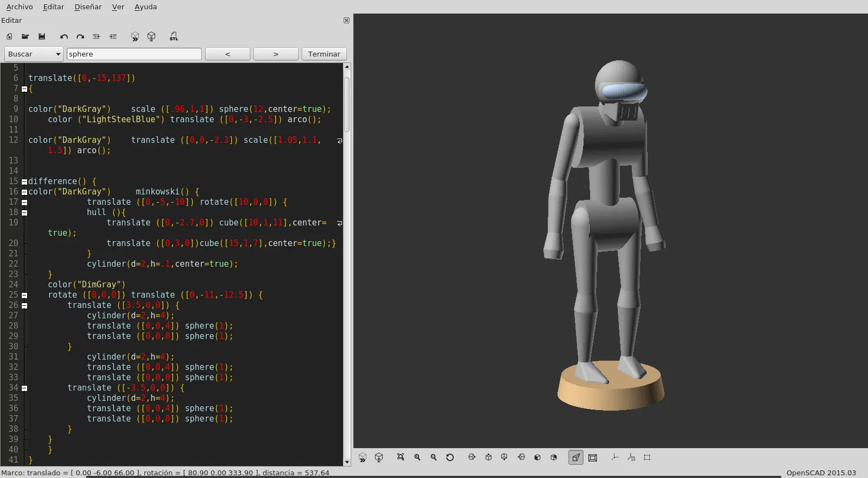Viewport: 868px width, 478px height.
Task: Close the Editar editor panel
Action: [346, 20]
